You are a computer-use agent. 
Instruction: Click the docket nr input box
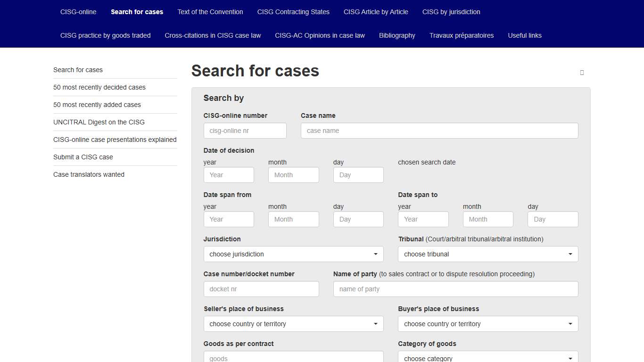tap(261, 289)
